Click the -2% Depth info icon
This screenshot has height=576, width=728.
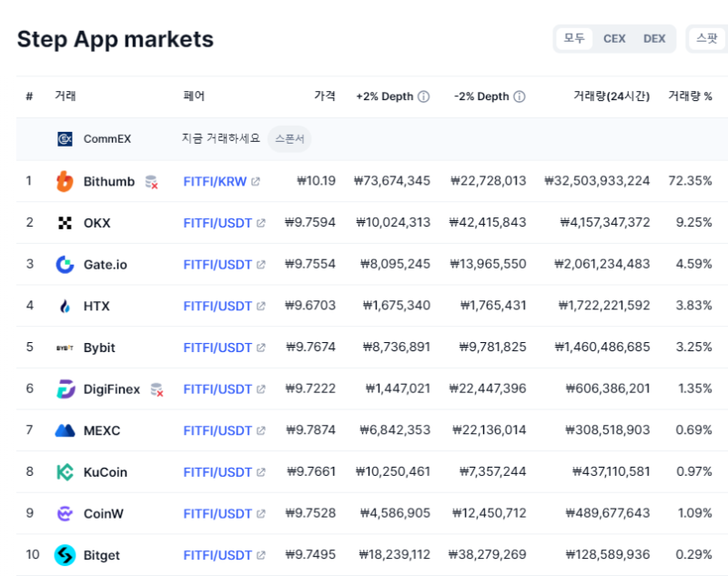coord(520,96)
